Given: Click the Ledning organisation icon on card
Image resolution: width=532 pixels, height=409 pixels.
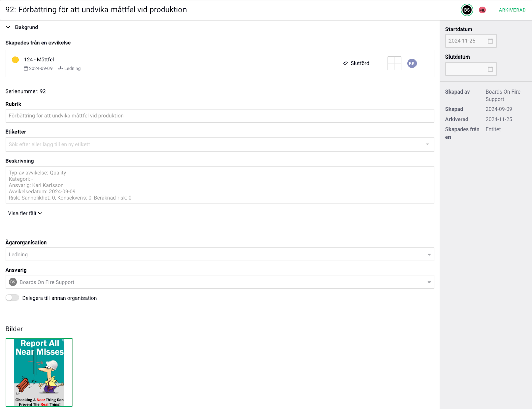Looking at the screenshot, I should pos(61,68).
